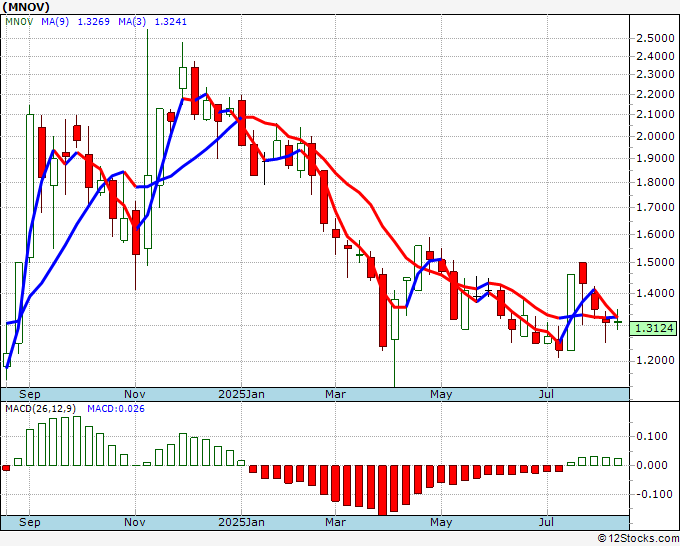Click the 1.6000 price axis label
Image resolution: width=680 pixels, height=546 pixels.
(655, 234)
